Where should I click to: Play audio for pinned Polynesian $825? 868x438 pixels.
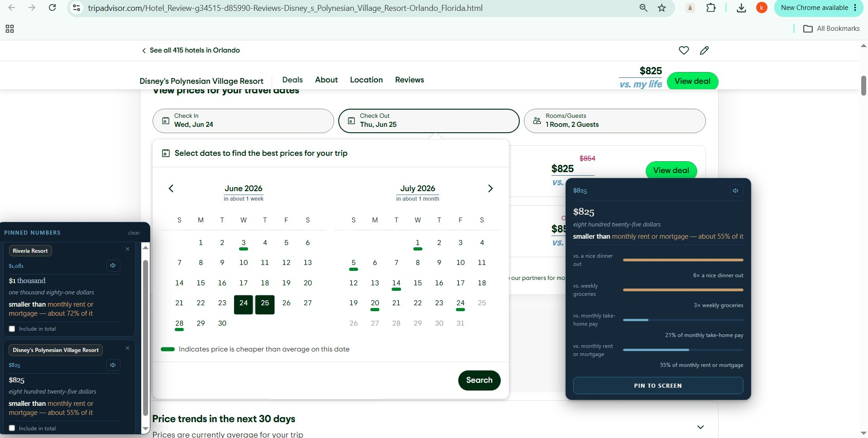pos(113,365)
